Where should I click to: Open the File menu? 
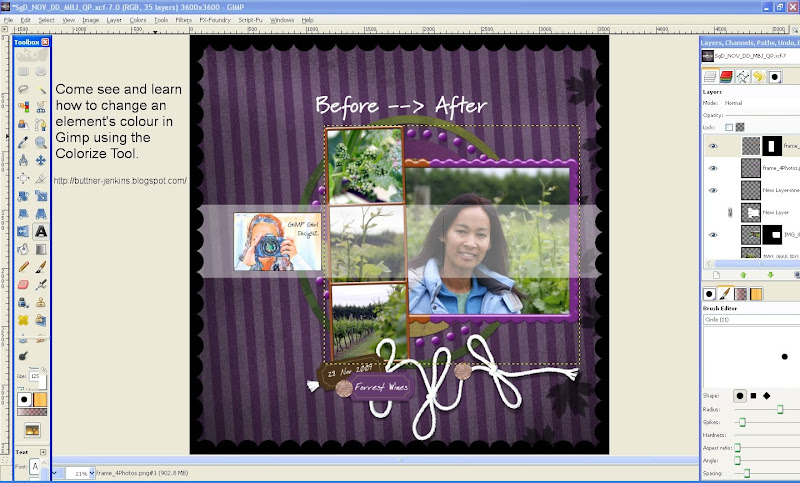tap(8, 20)
